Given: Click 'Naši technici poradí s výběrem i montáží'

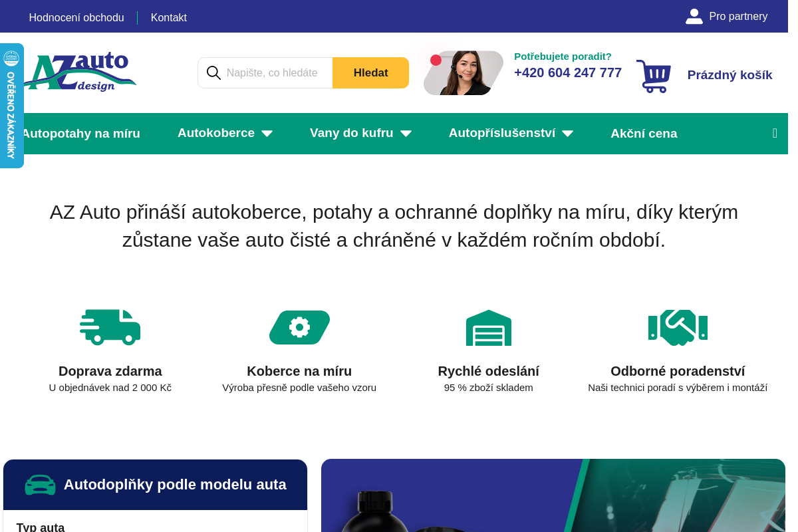Looking at the screenshot, I should [678, 388].
